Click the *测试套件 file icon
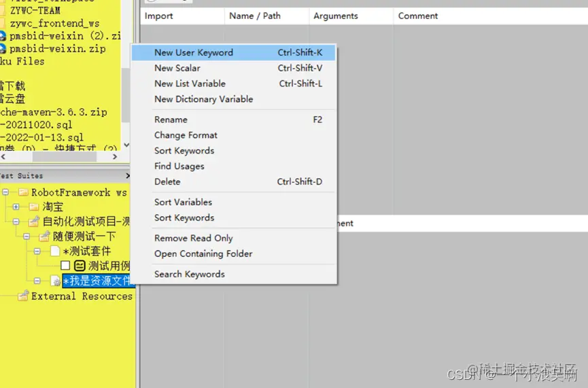The height and width of the screenshot is (388, 588). pyautogui.click(x=55, y=251)
